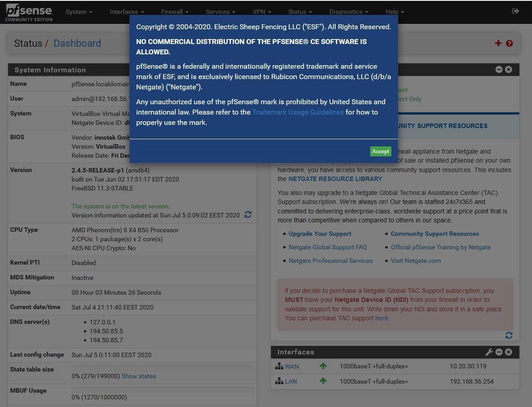Click MDS Mitigation value Inactive

point(82,278)
